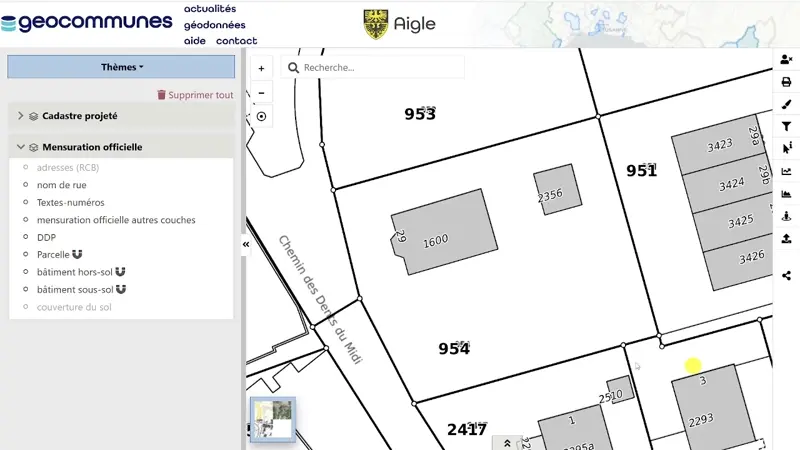800x450 pixels.
Task: Open the line chart profile tool
Action: 786,171
